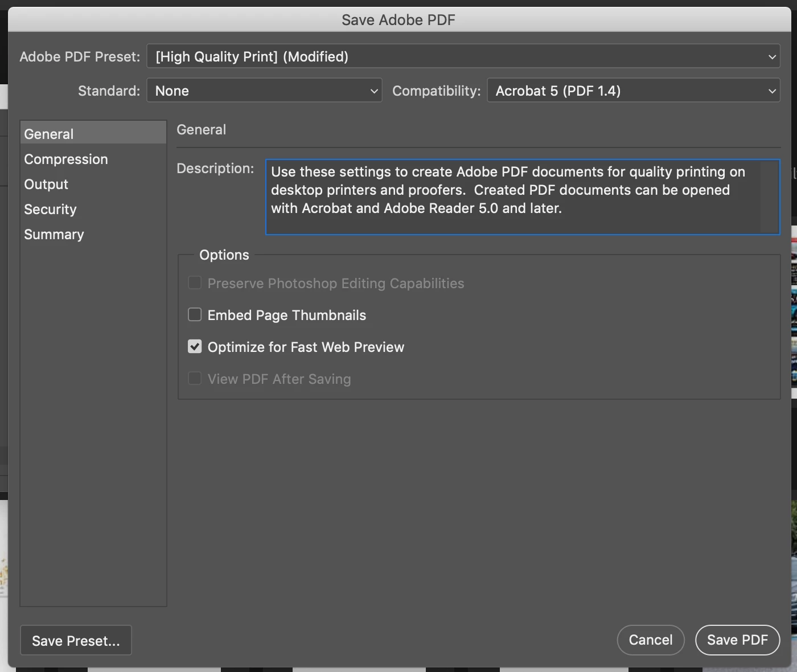Open the Compatibility dropdown showing Acrobat 5
The image size is (797, 672).
point(634,91)
